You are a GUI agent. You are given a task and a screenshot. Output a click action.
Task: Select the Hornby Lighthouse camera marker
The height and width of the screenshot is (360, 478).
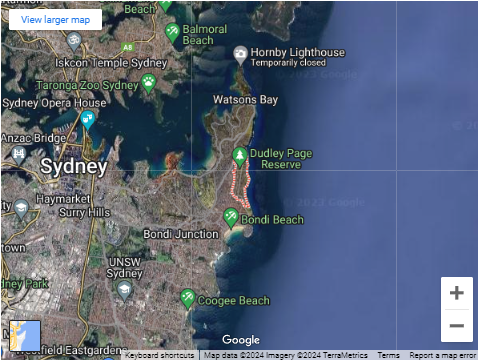point(240,55)
